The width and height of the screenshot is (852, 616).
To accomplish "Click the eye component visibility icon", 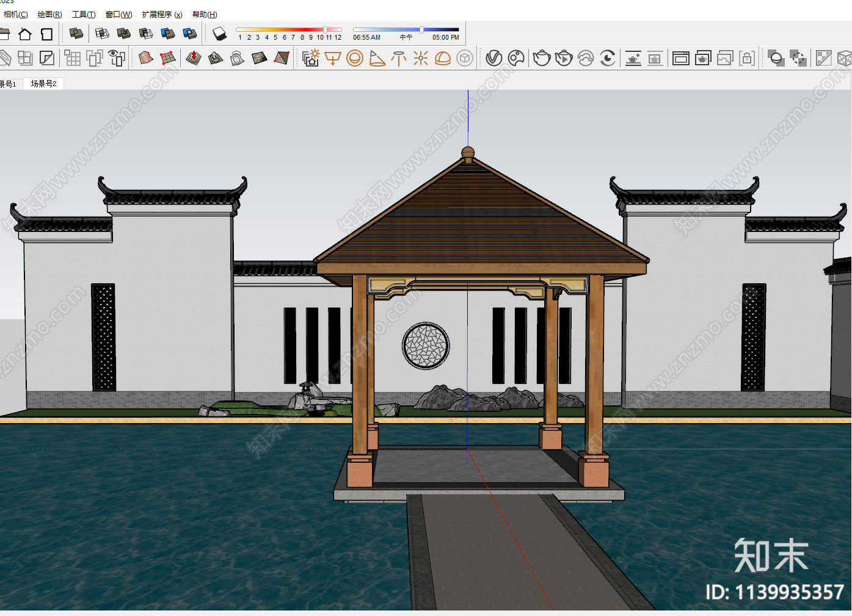I will pyautogui.click(x=117, y=58).
